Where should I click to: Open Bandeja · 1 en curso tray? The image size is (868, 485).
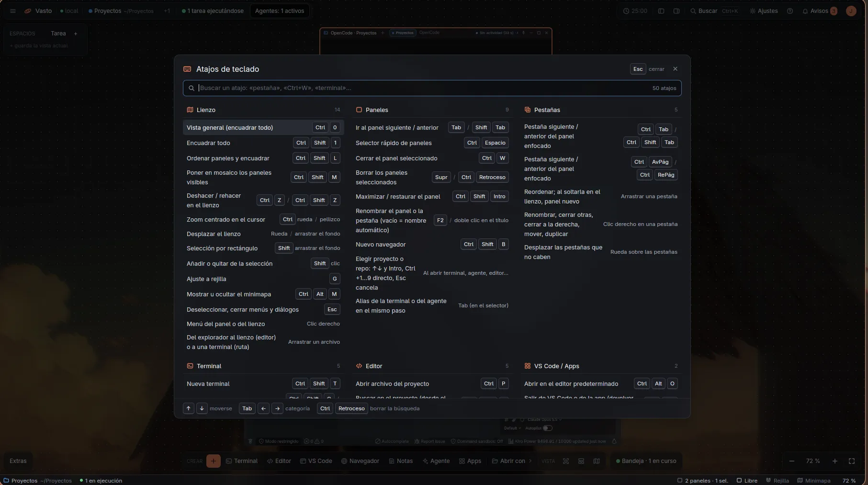coord(646,461)
